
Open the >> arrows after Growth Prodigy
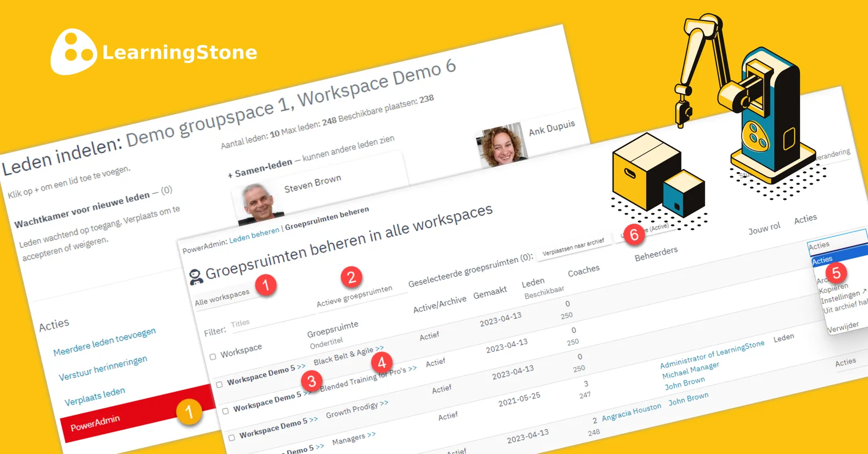point(384,403)
